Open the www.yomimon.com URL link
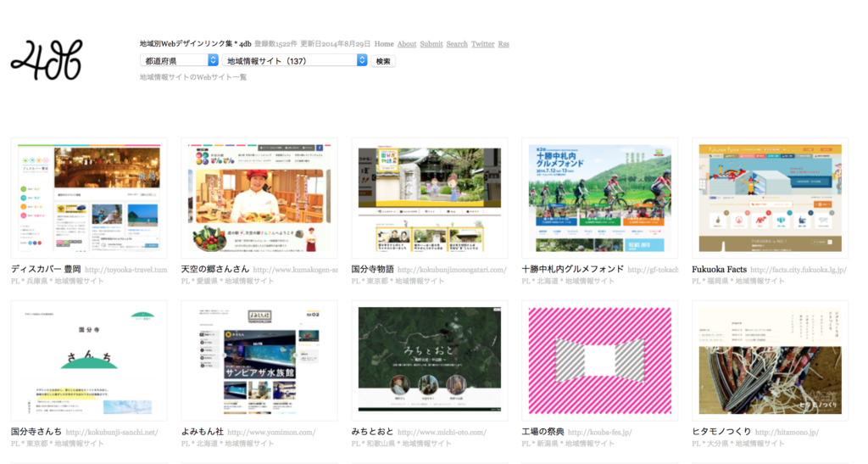 tap(271, 433)
